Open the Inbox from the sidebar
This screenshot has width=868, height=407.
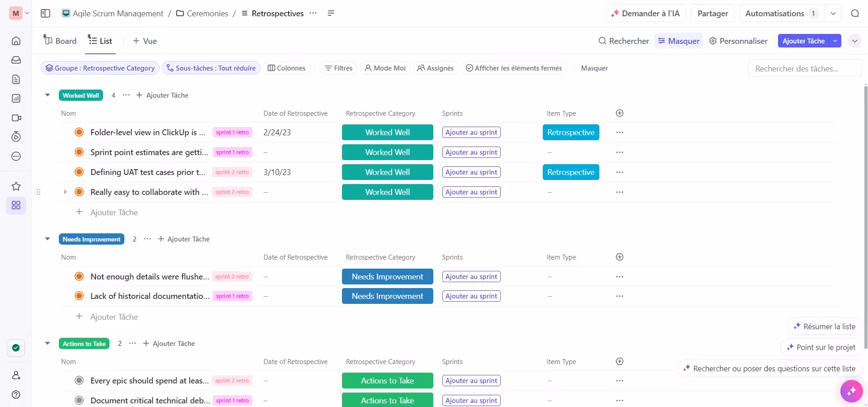pyautogui.click(x=16, y=60)
